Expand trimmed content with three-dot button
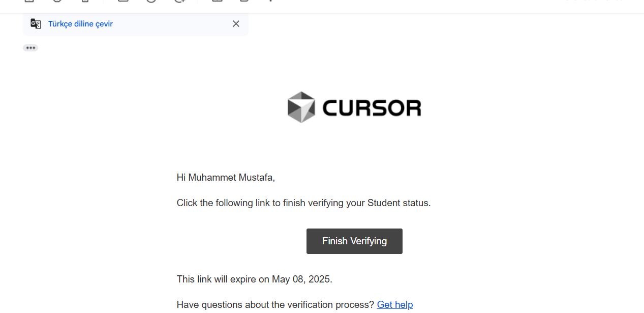 pyautogui.click(x=30, y=48)
